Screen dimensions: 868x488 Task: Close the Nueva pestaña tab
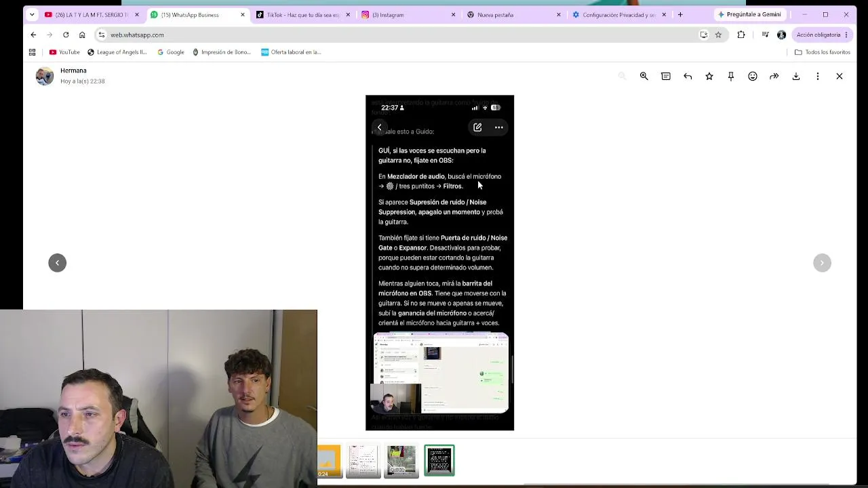(559, 15)
